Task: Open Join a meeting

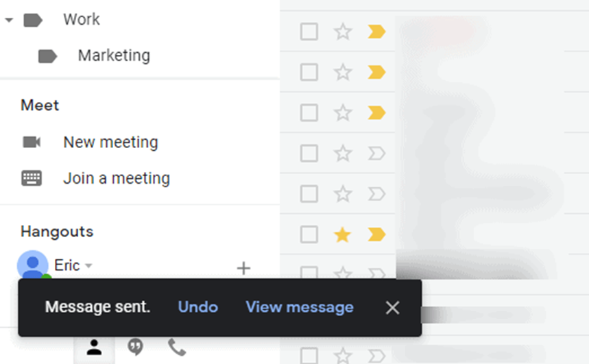Action: (x=117, y=178)
